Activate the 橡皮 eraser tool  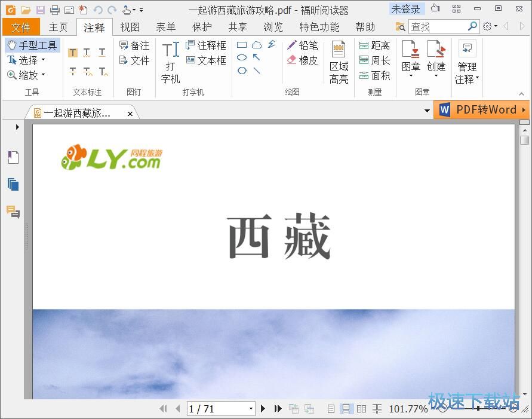(x=303, y=59)
